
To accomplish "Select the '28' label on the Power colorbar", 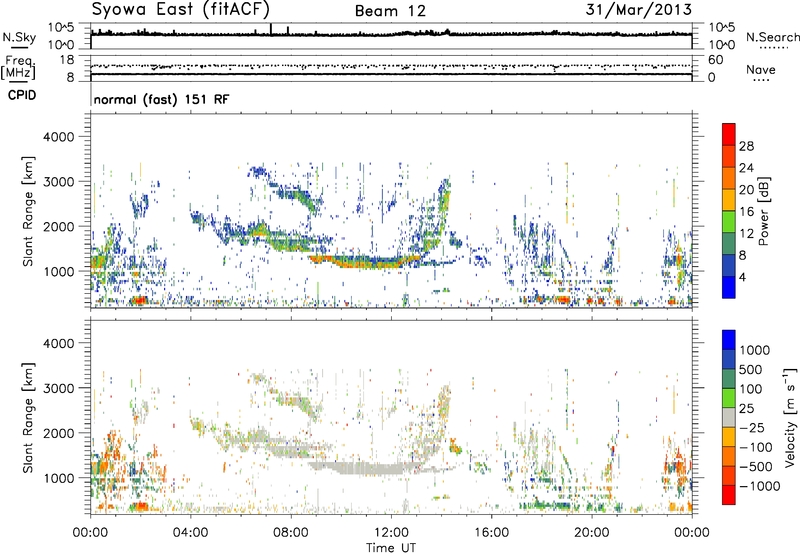I will click(x=746, y=146).
